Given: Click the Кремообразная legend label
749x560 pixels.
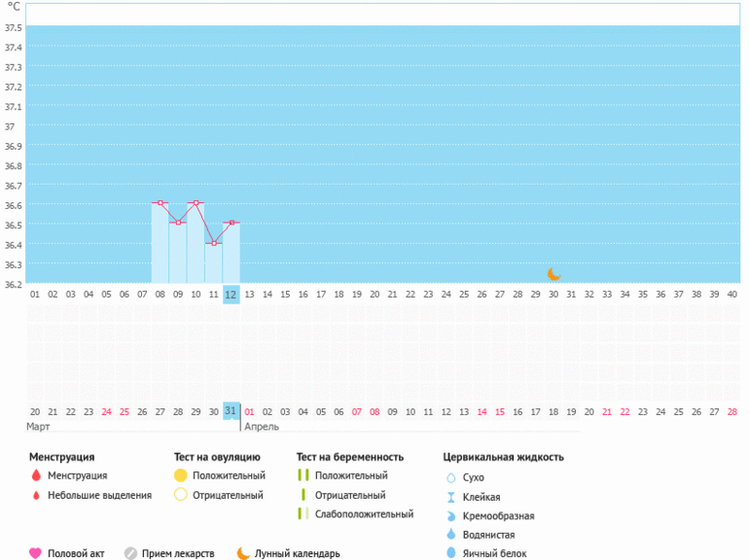Looking at the screenshot, I should point(498,516).
